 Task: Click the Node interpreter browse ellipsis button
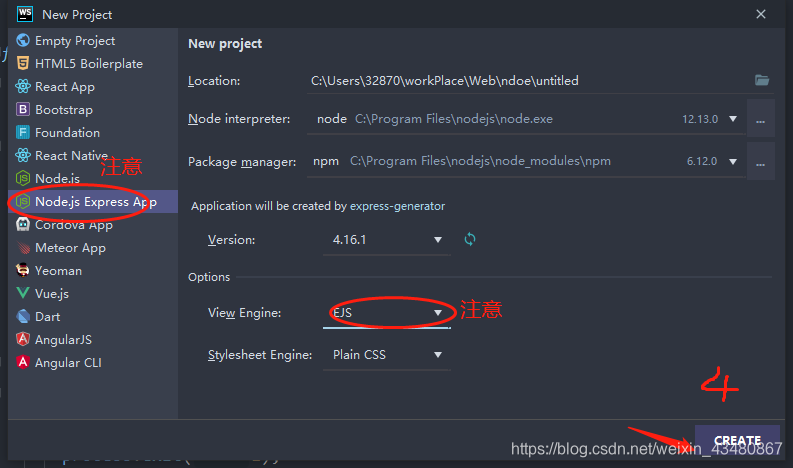pos(761,118)
